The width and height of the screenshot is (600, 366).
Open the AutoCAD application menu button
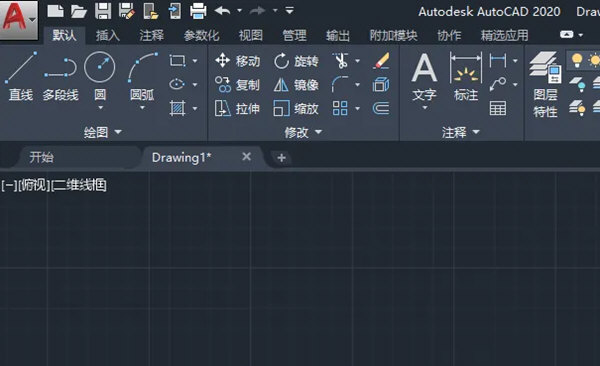(19, 19)
